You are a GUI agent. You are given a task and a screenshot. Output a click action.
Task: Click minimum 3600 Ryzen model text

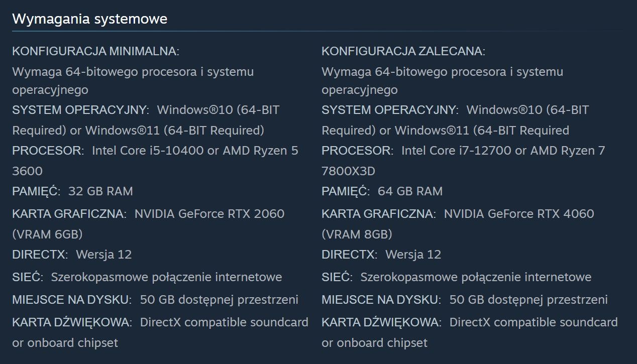tap(27, 171)
